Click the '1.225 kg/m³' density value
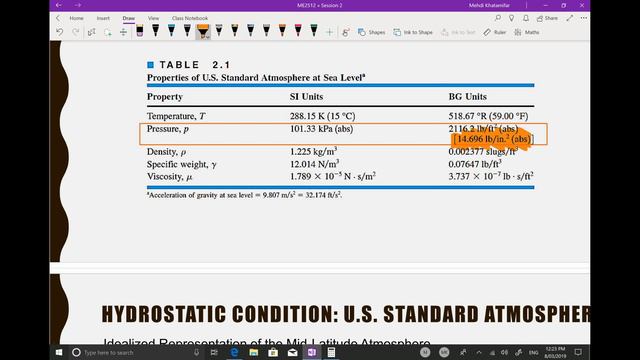 click(x=314, y=151)
